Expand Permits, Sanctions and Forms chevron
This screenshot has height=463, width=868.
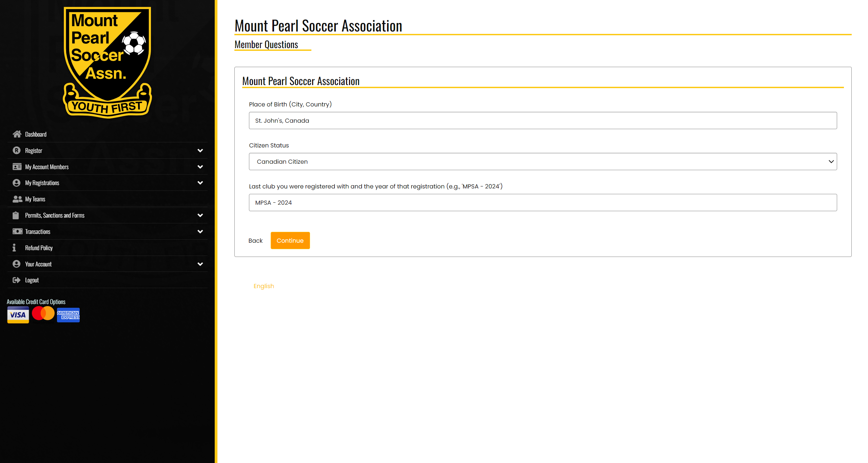[x=200, y=215]
